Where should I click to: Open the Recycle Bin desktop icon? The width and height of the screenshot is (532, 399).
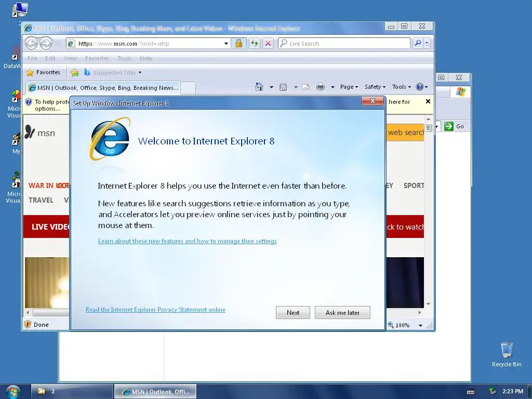coord(507,354)
